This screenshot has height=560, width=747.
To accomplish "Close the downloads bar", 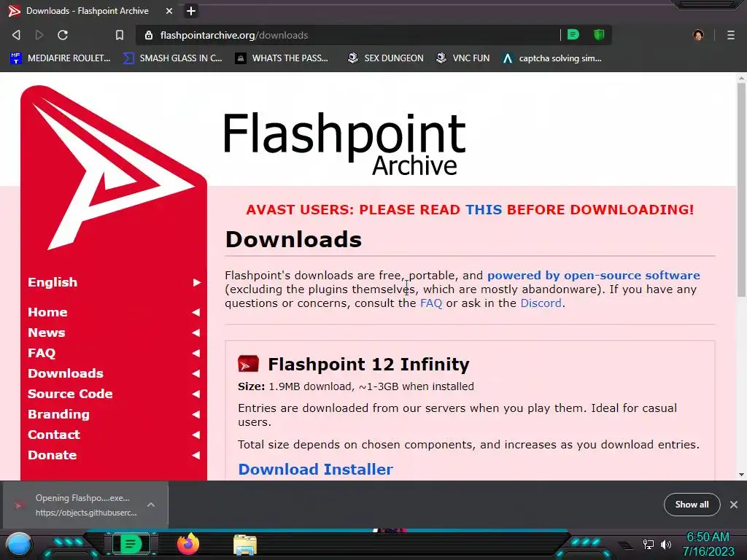I will coord(734,505).
